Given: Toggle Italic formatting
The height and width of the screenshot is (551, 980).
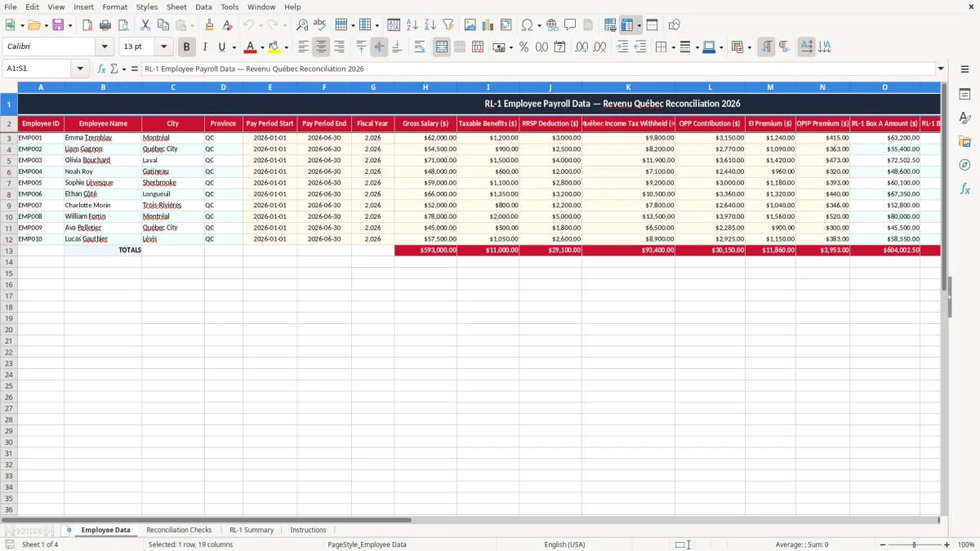Looking at the screenshot, I should coord(204,47).
